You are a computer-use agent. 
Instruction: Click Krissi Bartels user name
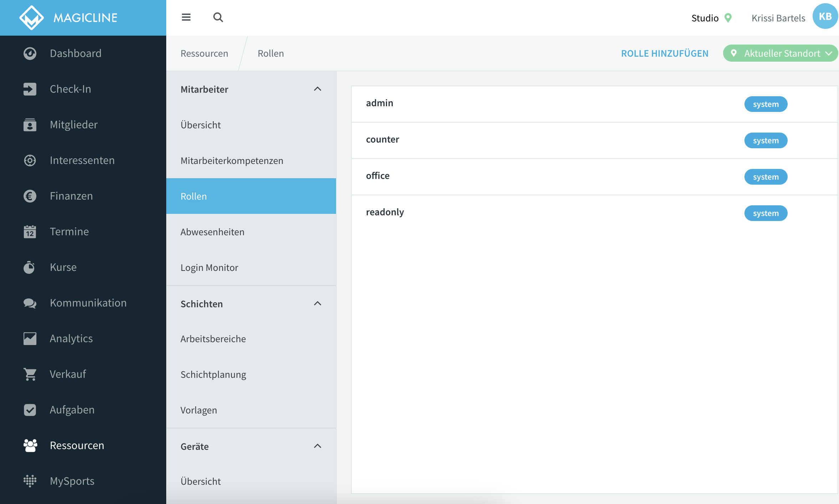778,18
